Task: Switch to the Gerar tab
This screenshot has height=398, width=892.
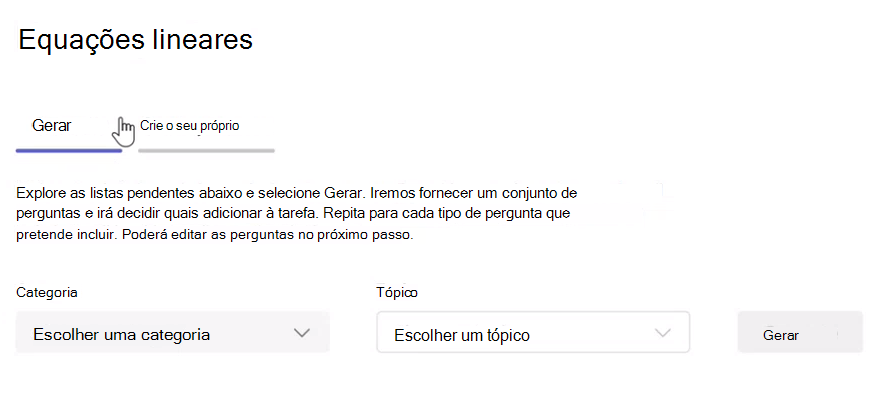Action: pyautogui.click(x=51, y=126)
